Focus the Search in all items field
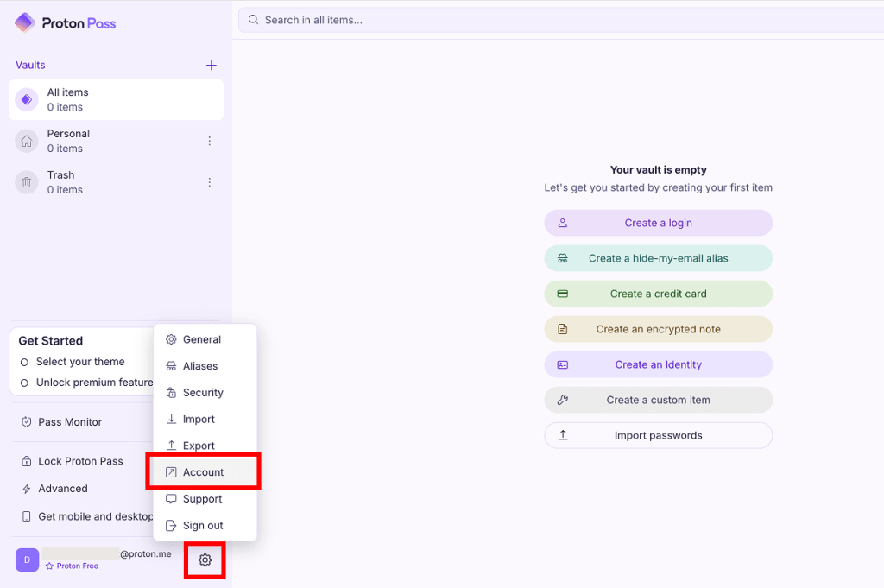The image size is (884, 588). [561, 20]
